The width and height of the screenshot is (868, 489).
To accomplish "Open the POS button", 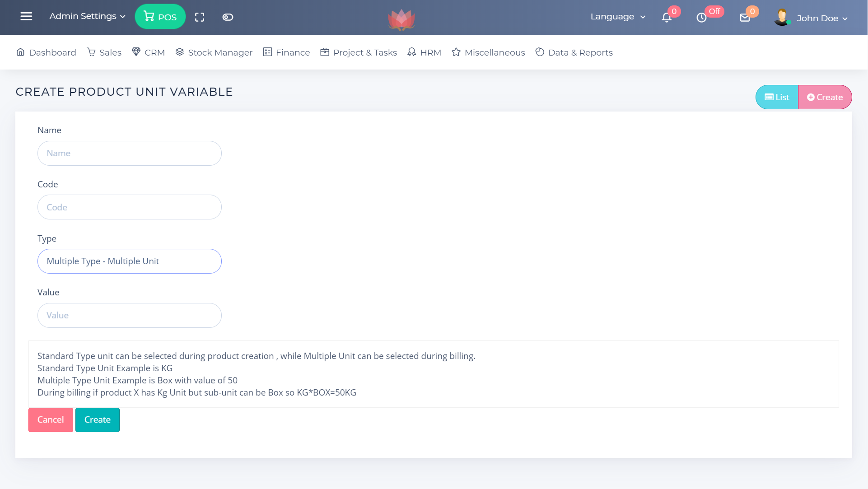I will 160,17.
